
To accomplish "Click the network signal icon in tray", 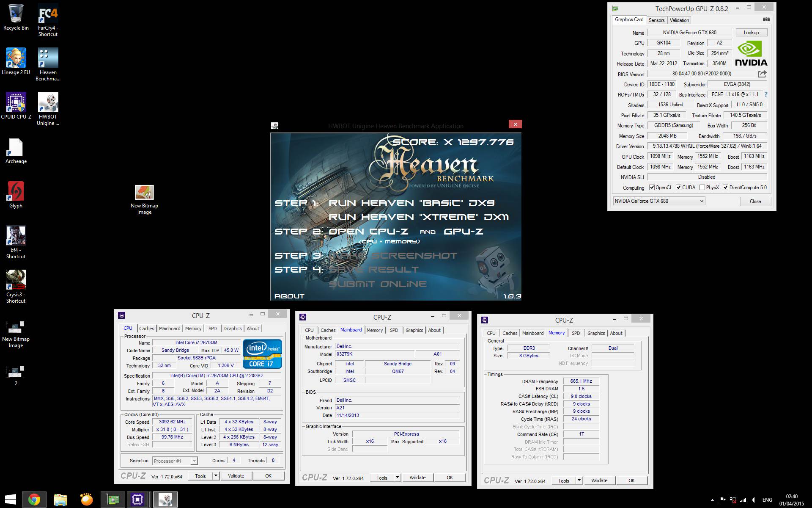I will [x=743, y=500].
